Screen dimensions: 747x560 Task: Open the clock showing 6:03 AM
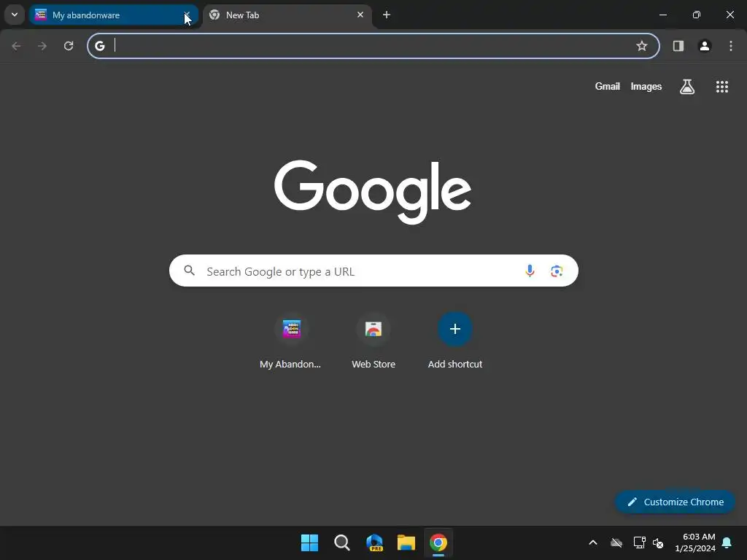(x=695, y=542)
